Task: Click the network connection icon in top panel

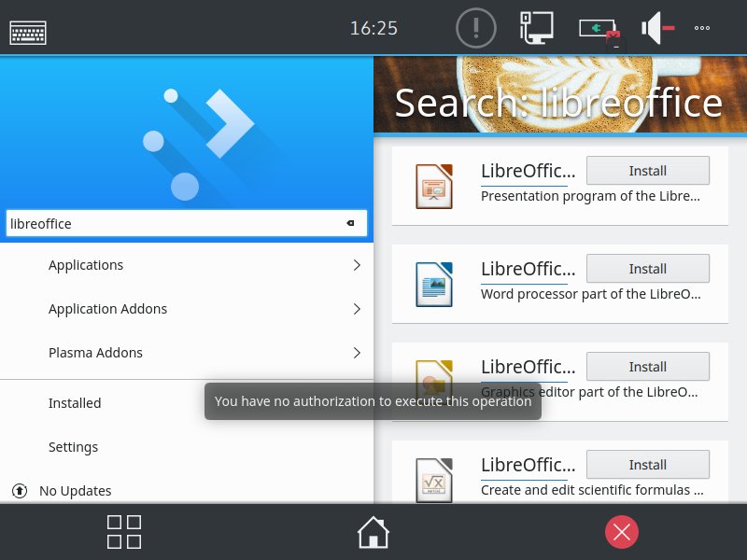Action: click(536, 28)
